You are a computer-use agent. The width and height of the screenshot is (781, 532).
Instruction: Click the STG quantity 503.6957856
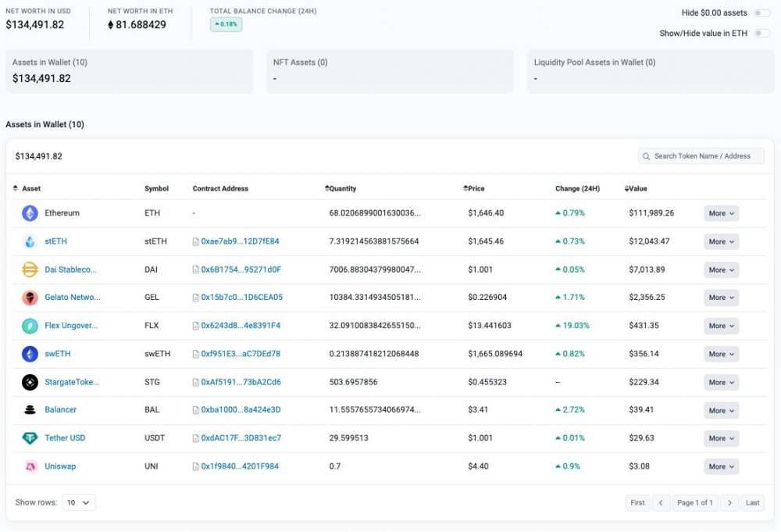pos(353,382)
